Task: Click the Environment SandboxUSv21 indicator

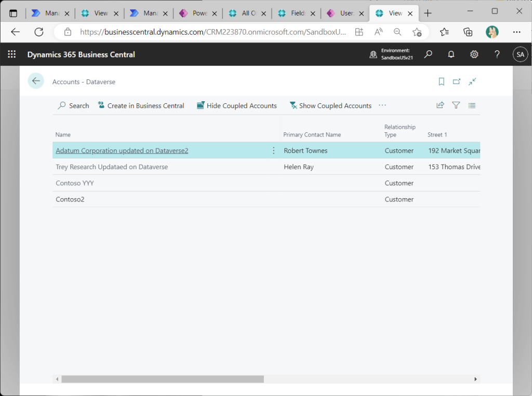Action: (391, 54)
